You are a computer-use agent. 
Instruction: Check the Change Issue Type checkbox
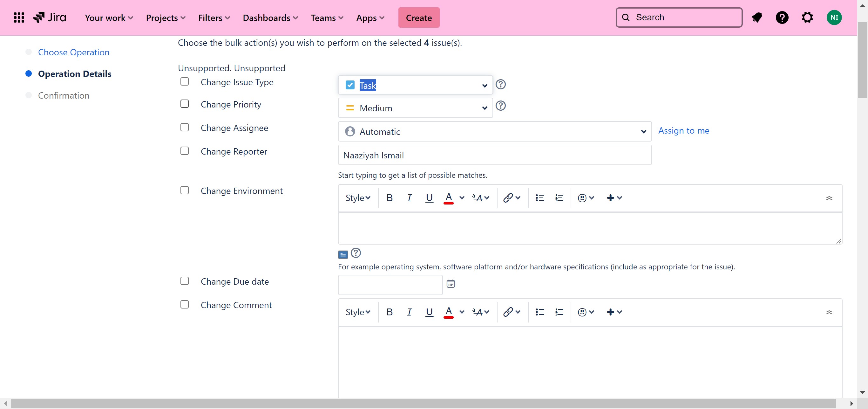(184, 82)
